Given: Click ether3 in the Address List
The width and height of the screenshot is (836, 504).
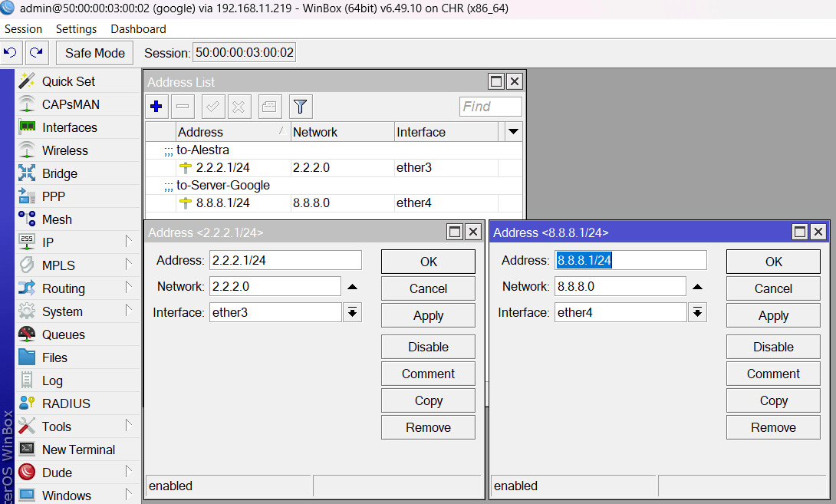Looking at the screenshot, I should pos(413,167).
